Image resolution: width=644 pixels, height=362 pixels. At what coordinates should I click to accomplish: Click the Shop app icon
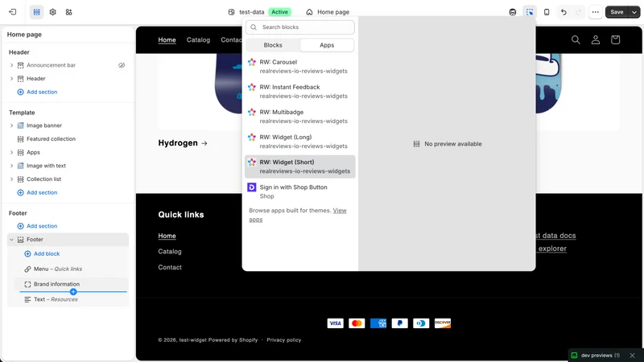coord(252,187)
